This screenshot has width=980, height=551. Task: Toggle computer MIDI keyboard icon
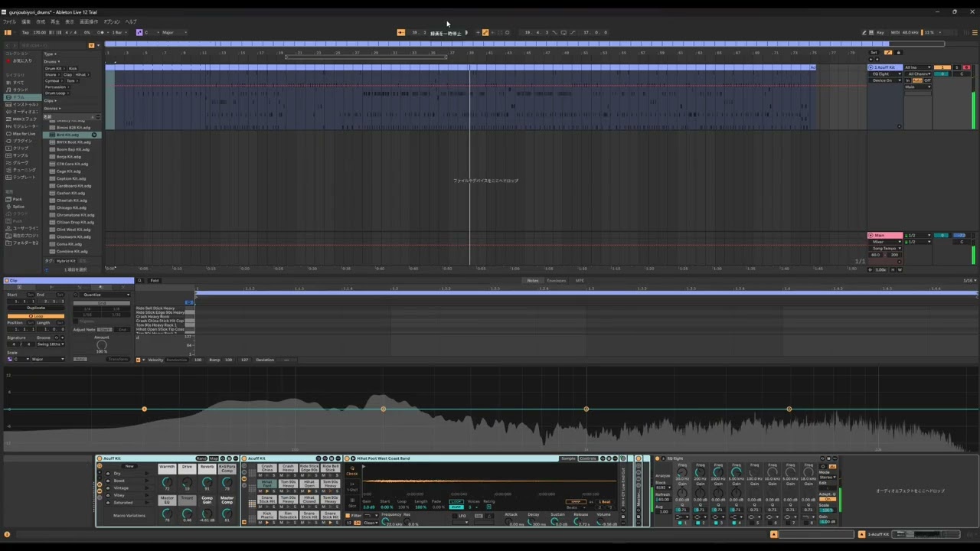point(872,32)
